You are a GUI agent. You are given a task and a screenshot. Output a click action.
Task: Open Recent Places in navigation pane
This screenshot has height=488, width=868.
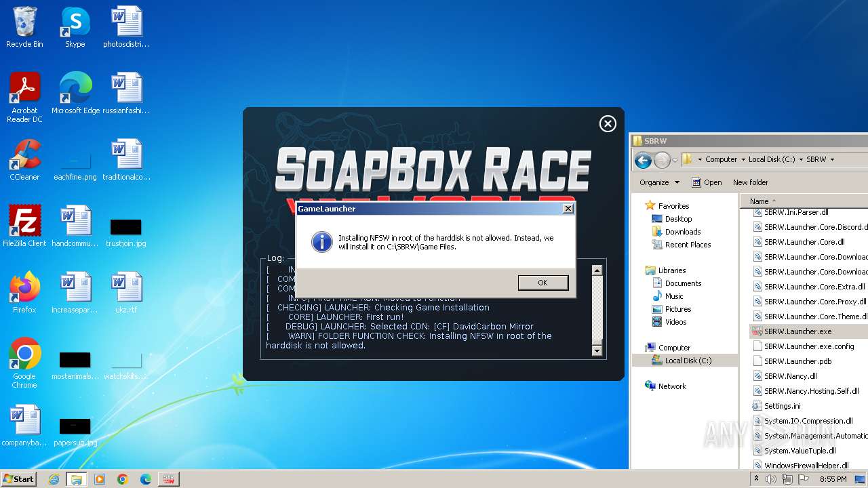[688, 245]
